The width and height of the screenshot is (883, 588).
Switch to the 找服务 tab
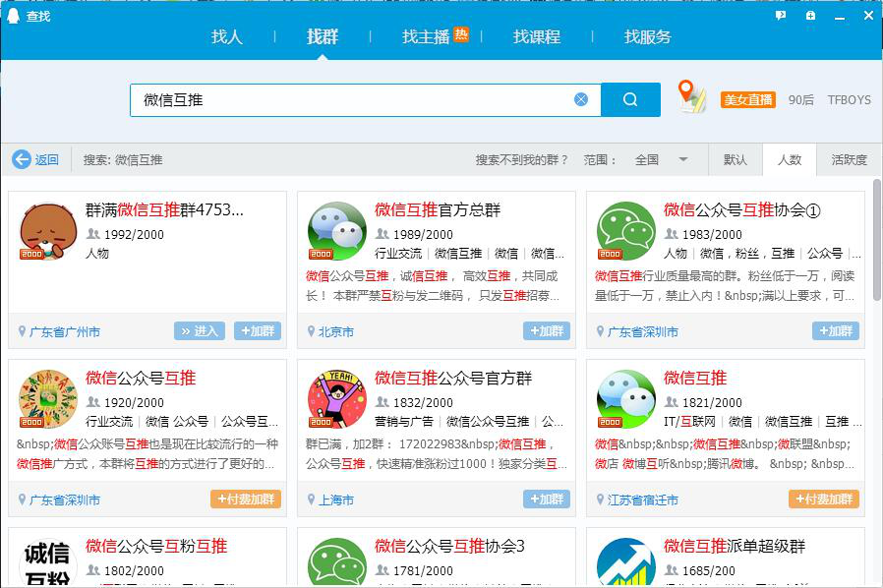pyautogui.click(x=648, y=36)
